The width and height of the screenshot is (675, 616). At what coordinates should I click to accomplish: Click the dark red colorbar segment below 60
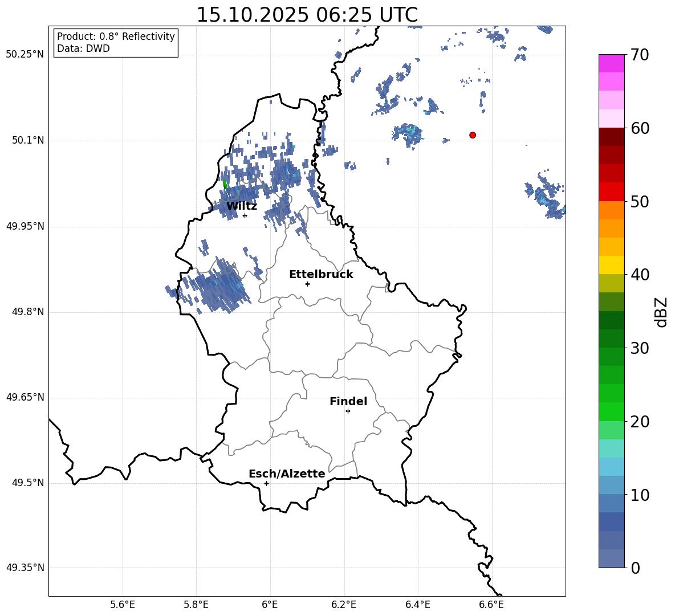[x=612, y=137]
